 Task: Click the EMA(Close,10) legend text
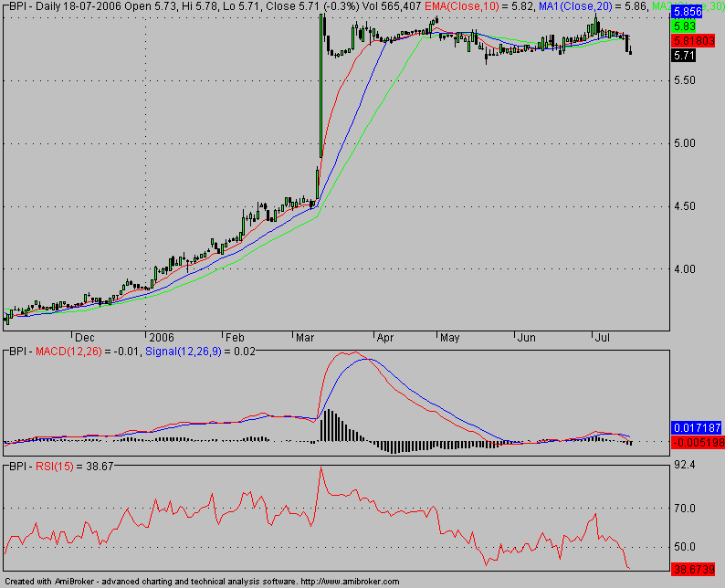462,6
